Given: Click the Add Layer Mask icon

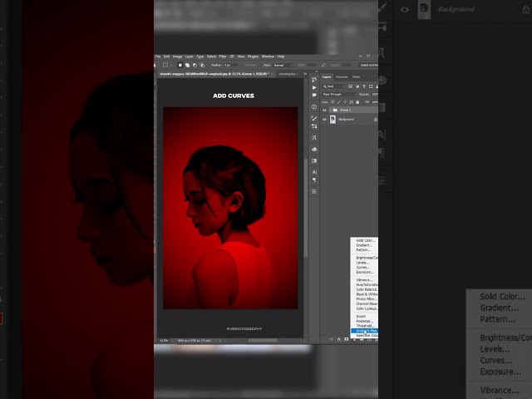Looking at the screenshot, I should click(347, 339).
